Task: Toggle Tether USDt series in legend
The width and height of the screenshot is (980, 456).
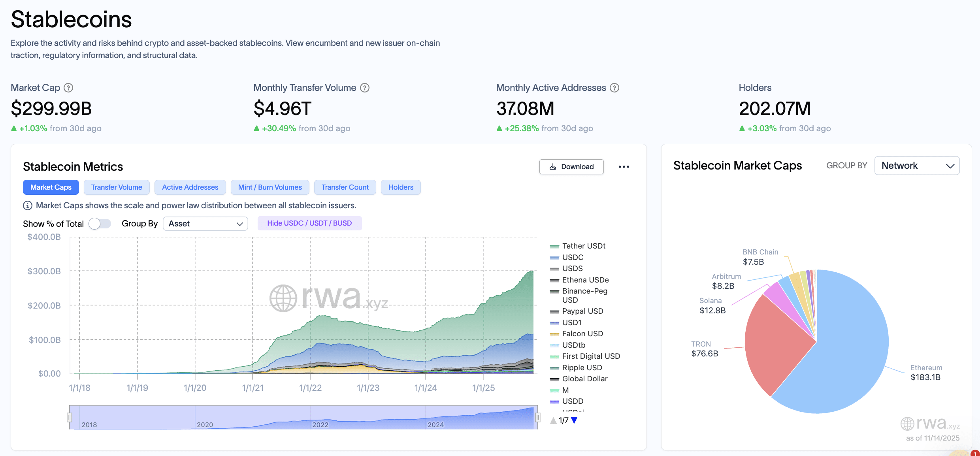Action: point(583,246)
